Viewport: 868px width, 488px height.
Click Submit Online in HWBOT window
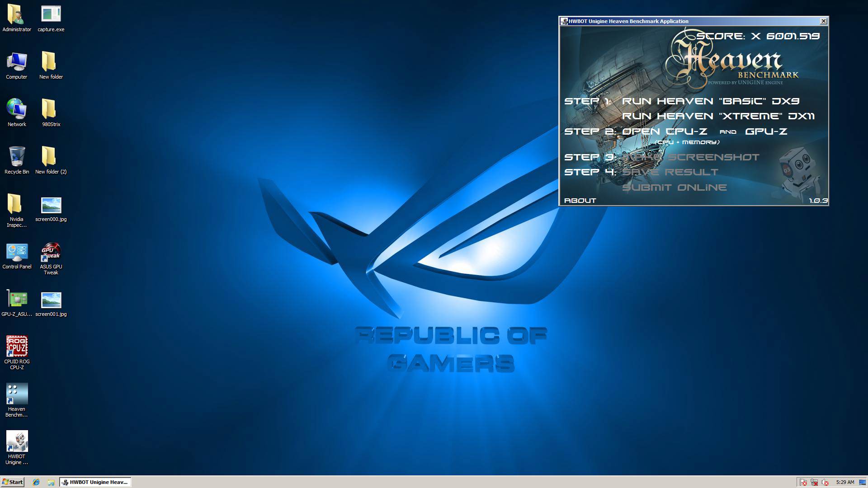(x=675, y=188)
